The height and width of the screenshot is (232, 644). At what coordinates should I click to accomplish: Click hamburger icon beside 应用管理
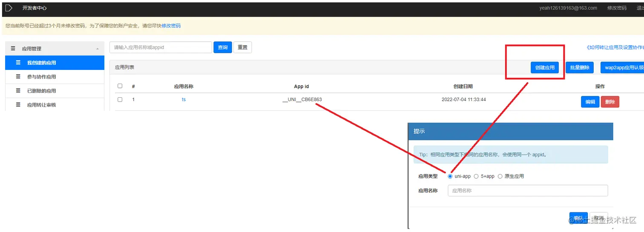[13, 49]
